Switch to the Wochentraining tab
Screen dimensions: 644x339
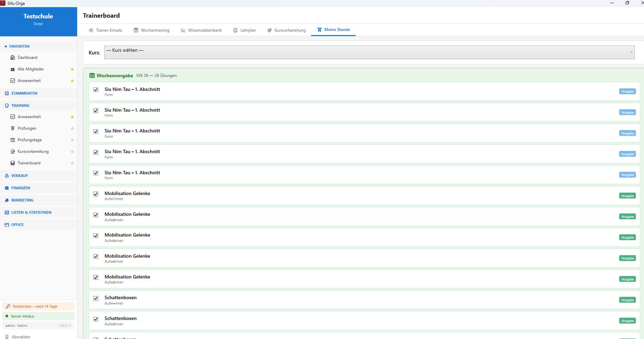pyautogui.click(x=151, y=30)
